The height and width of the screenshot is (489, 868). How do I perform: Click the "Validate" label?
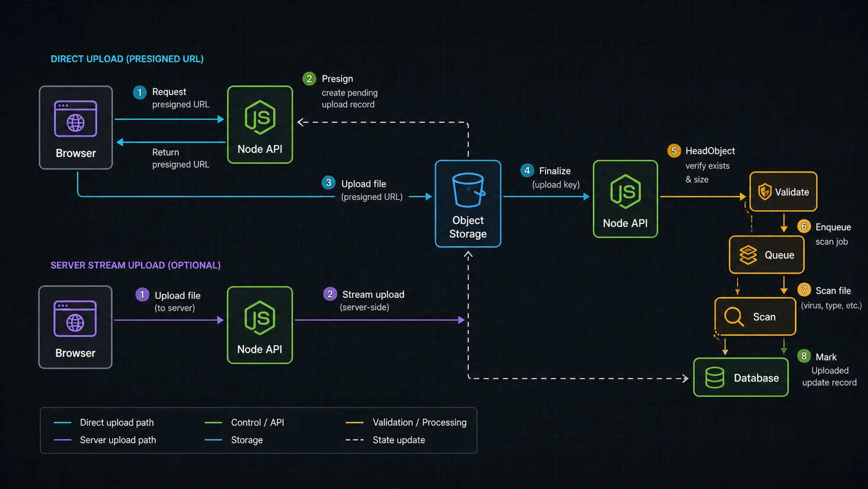(x=792, y=192)
